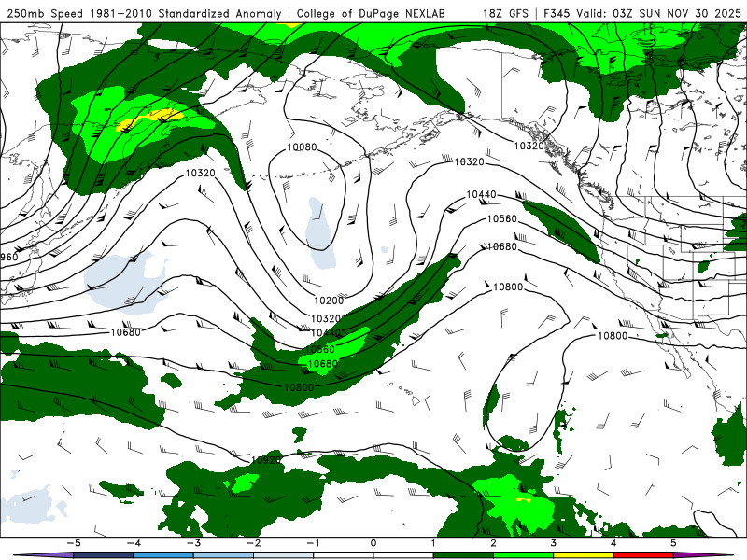Pick the dark green legend swatch

click(463, 555)
